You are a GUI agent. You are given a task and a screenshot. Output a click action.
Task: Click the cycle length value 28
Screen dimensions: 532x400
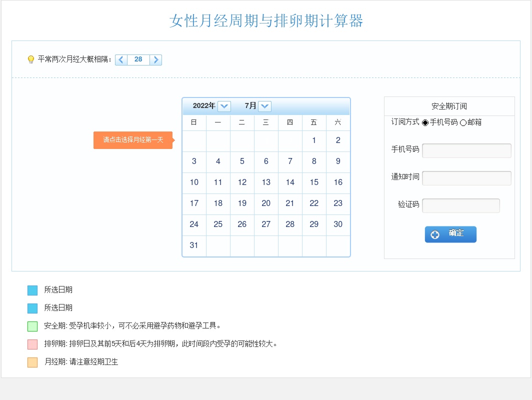point(138,59)
